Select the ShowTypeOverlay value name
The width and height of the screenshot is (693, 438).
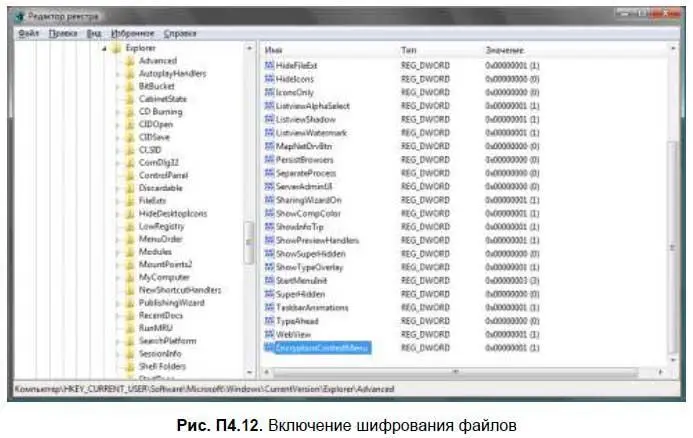click(x=309, y=267)
